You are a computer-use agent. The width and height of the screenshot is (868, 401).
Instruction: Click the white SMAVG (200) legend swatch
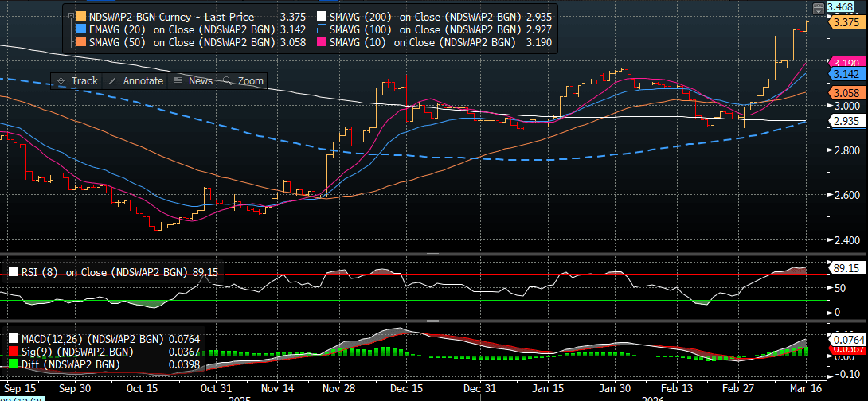pyautogui.click(x=322, y=17)
